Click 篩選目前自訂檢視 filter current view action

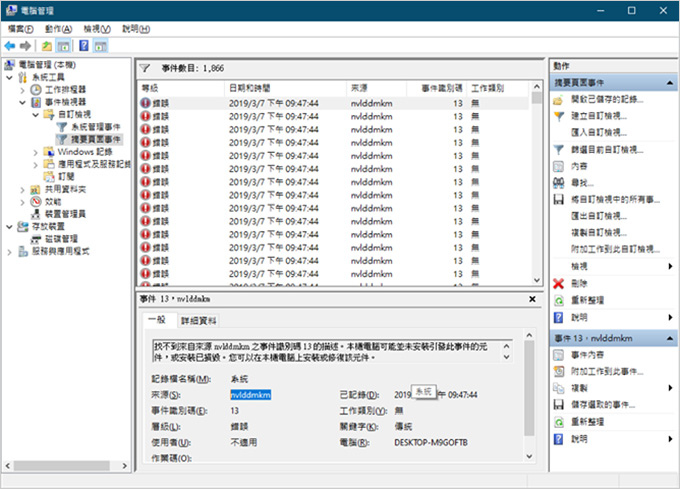pos(607,150)
